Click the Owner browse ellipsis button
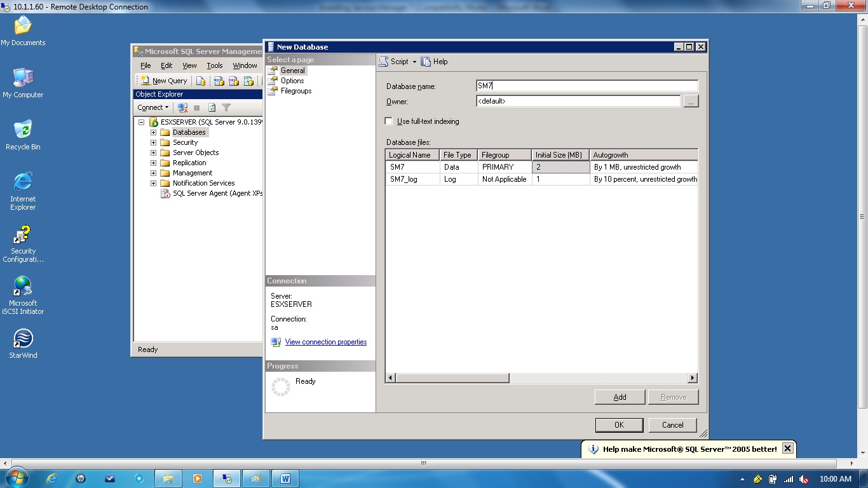The height and width of the screenshot is (488, 868). (x=691, y=101)
